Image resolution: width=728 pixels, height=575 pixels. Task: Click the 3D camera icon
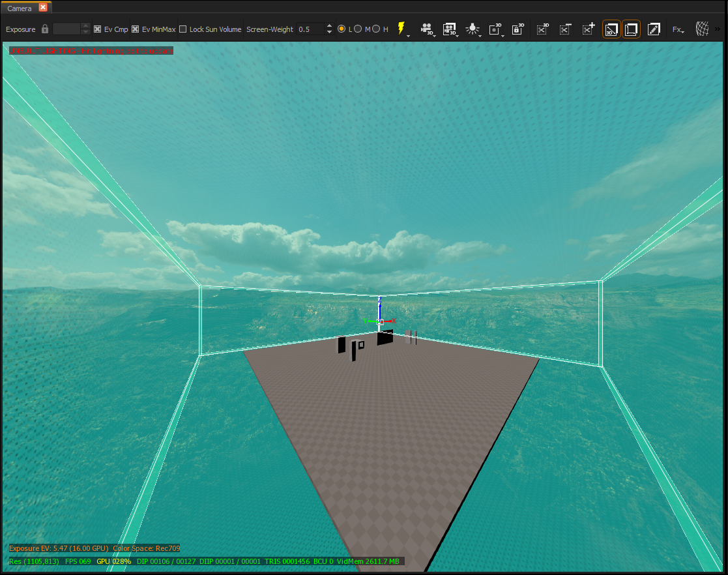426,29
